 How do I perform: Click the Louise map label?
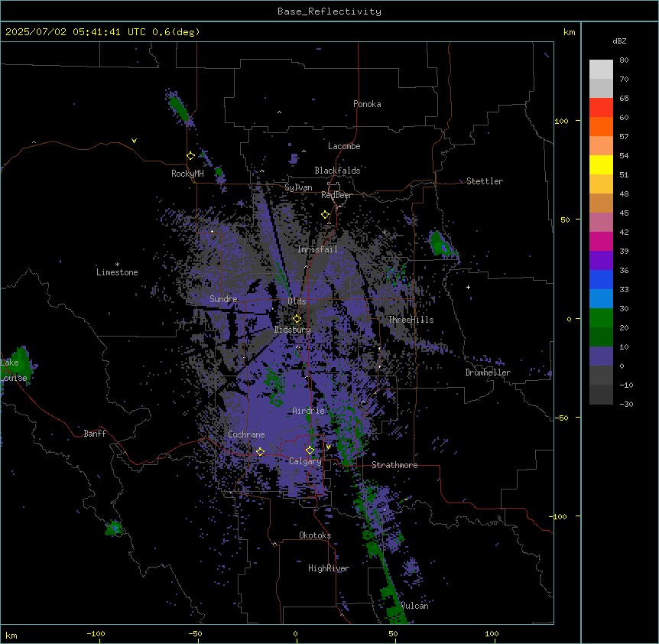pyautogui.click(x=14, y=378)
